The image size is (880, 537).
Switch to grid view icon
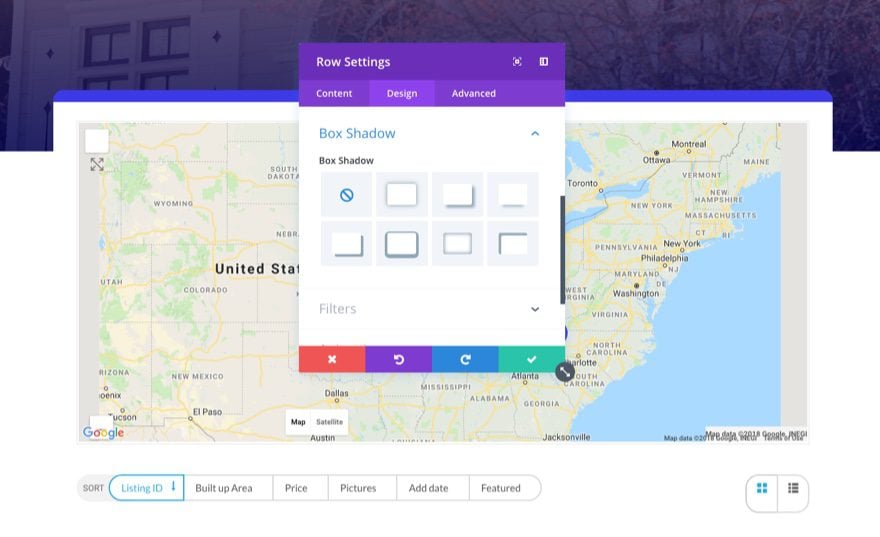pos(762,488)
